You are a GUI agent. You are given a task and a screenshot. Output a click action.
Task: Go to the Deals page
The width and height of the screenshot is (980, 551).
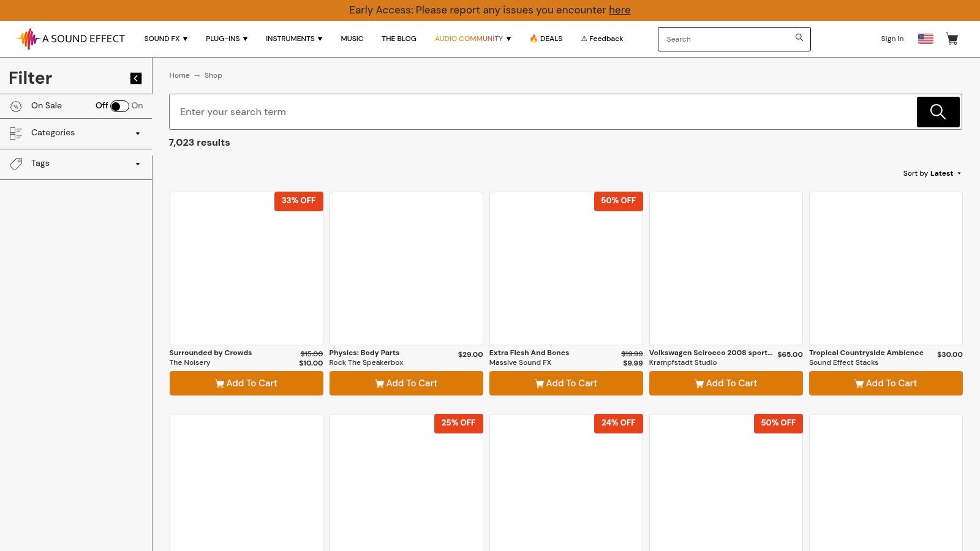546,39
